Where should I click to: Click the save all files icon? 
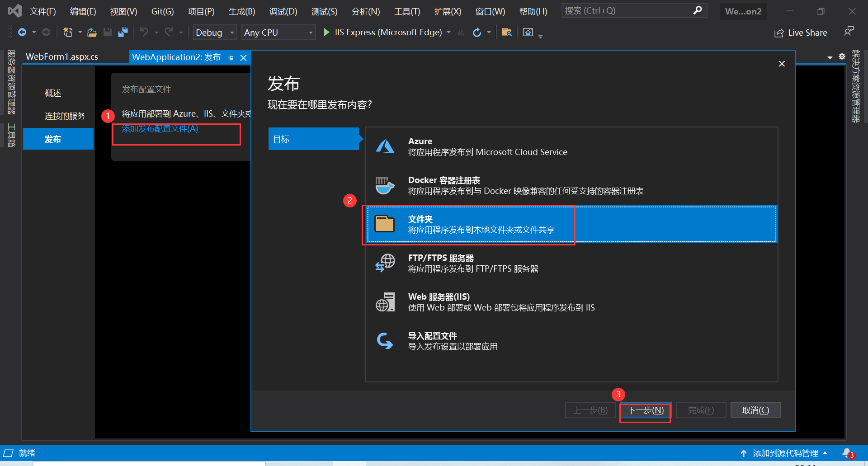pos(123,32)
